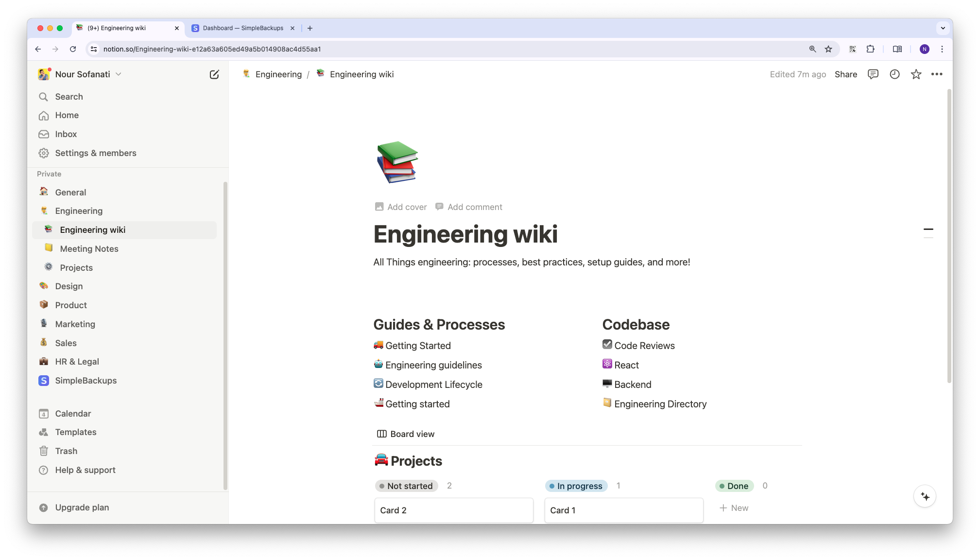Create a new page with the compose icon
Viewport: 980px width, 560px height.
[x=214, y=74]
